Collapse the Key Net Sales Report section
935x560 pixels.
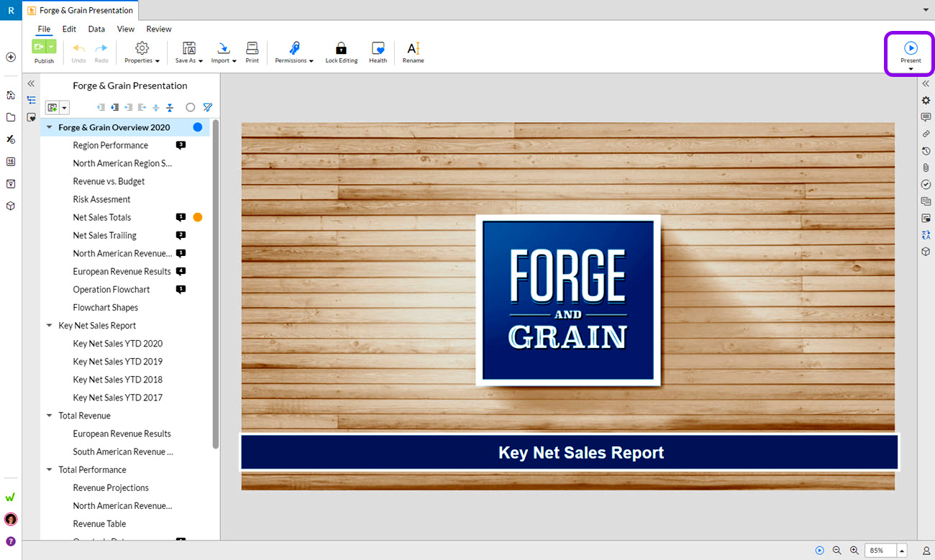click(50, 326)
